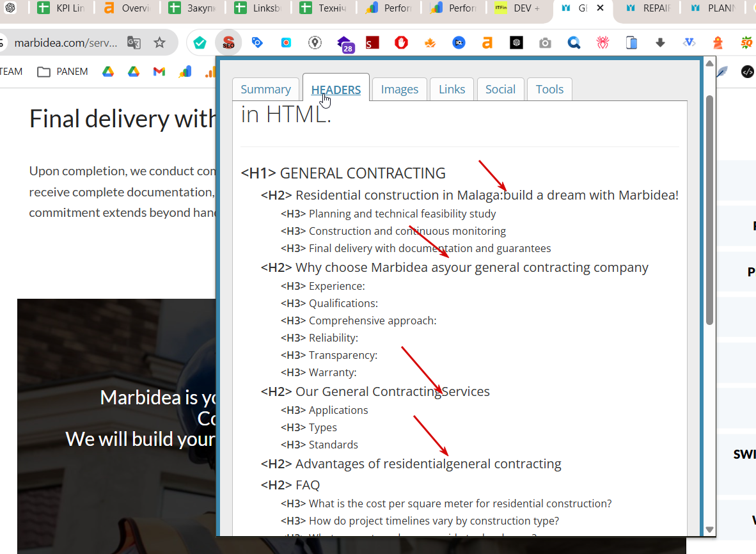Switch to the Tools tab
The width and height of the screenshot is (756, 554).
pos(549,89)
